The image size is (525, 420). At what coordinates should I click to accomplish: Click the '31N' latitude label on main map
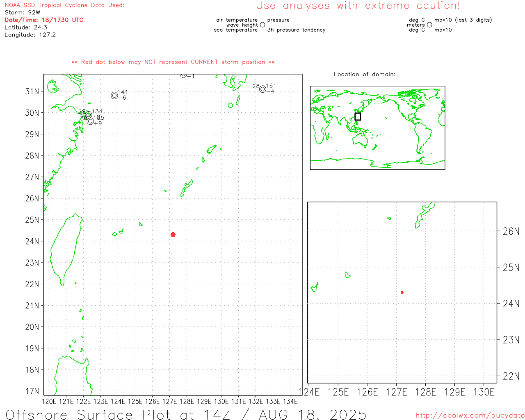point(32,91)
